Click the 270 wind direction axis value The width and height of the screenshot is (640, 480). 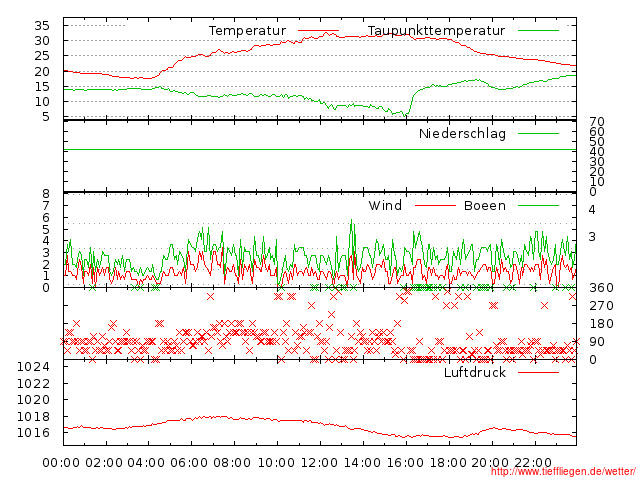(x=601, y=306)
